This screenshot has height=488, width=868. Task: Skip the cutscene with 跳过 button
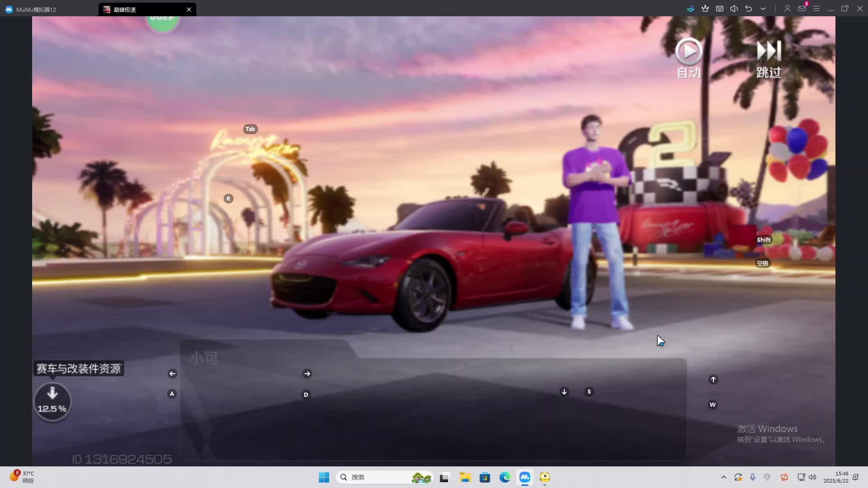pyautogui.click(x=769, y=58)
